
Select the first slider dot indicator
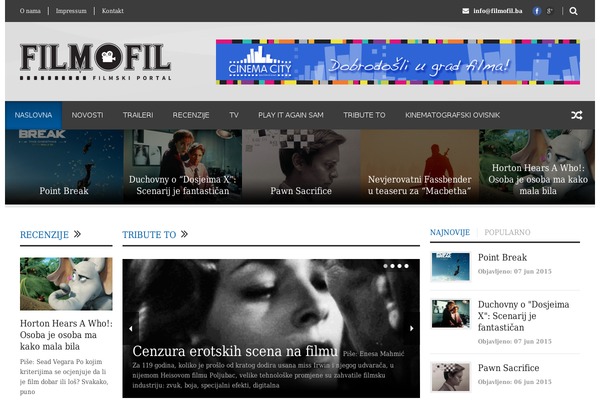[386, 266]
